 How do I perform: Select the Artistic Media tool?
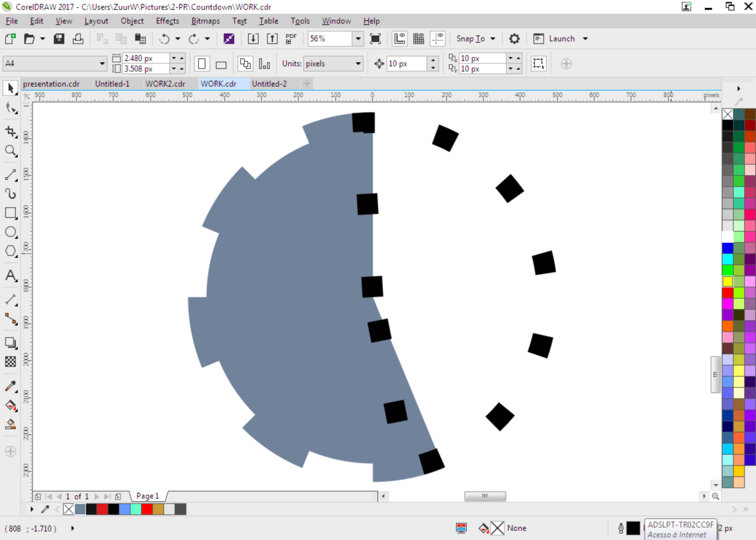tap(10, 194)
